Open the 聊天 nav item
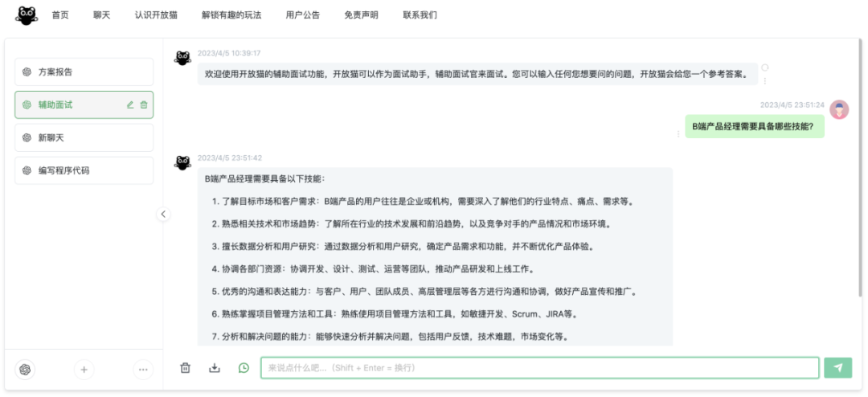This screenshot has height=397, width=868. pos(102,15)
